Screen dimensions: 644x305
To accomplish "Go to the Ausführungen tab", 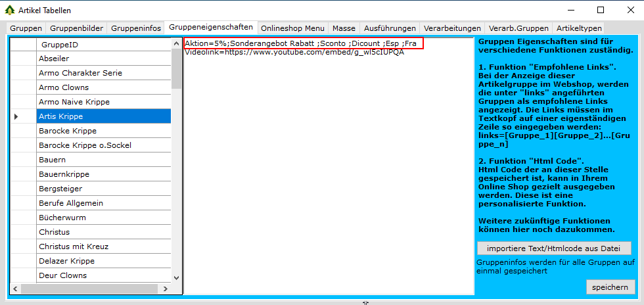I will coord(389,28).
